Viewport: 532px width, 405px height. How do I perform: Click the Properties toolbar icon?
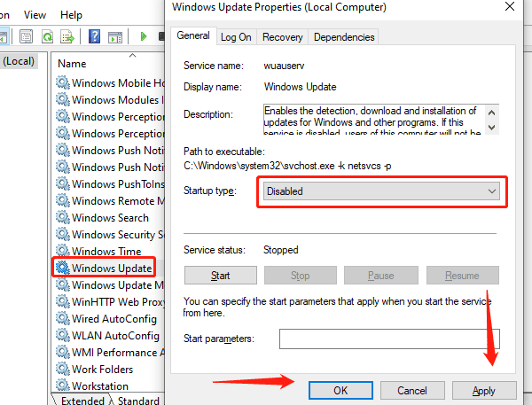click(x=26, y=36)
